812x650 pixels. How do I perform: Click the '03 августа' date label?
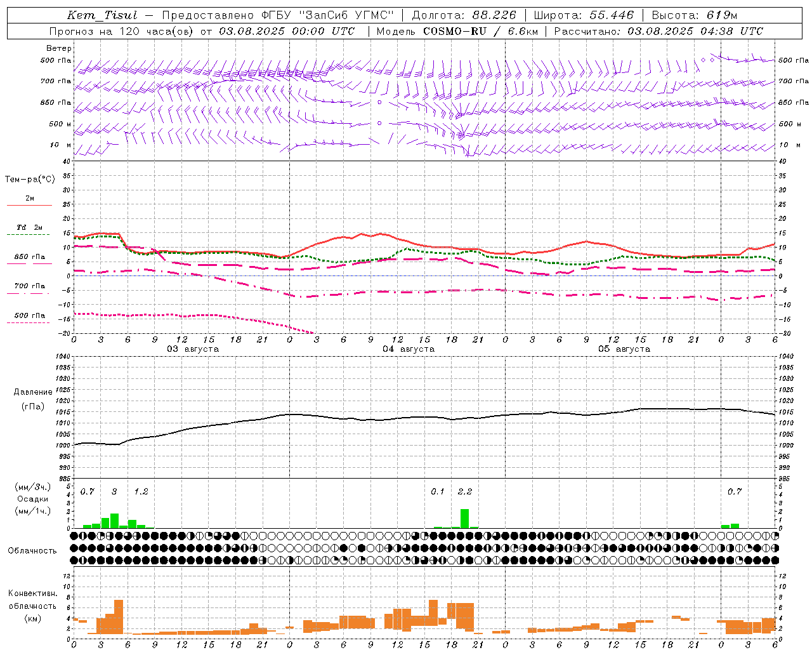(x=193, y=349)
